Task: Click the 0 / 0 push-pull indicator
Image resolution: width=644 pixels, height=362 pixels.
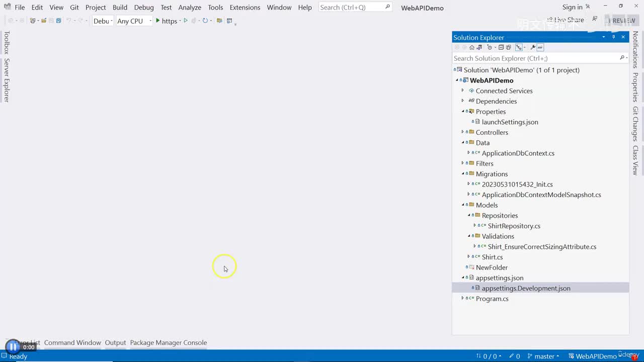Action: [x=488, y=356]
